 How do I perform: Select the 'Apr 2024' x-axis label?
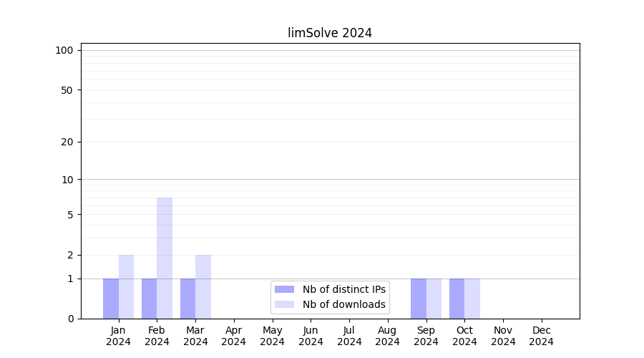tap(234, 336)
